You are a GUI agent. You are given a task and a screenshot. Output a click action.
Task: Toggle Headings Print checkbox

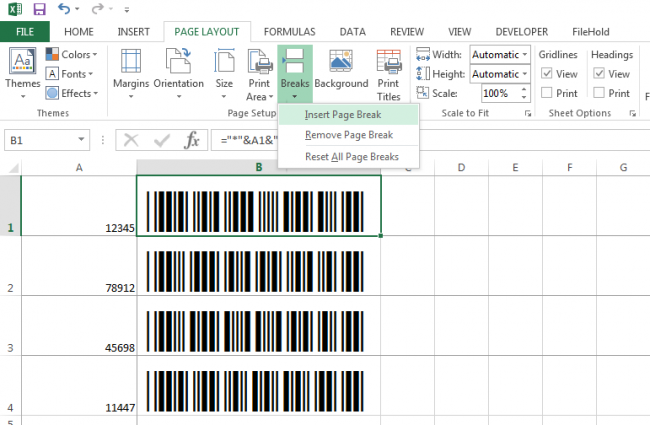pyautogui.click(x=599, y=93)
